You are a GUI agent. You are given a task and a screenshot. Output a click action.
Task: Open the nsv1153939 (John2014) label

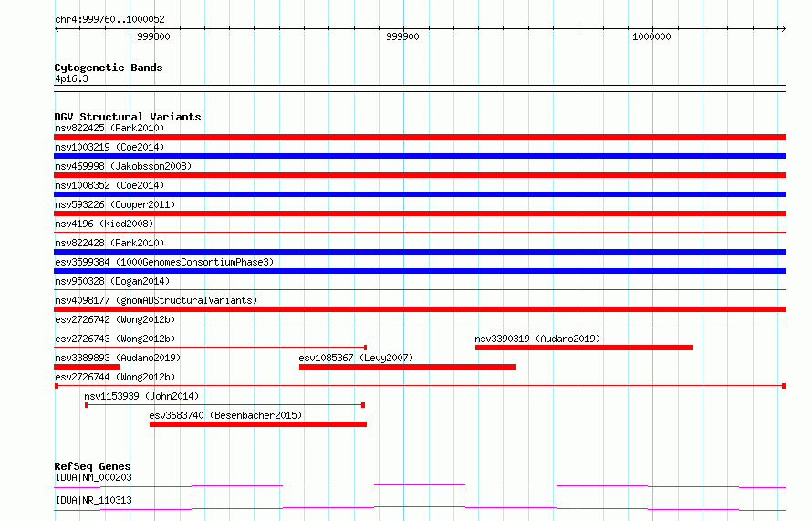(x=141, y=396)
